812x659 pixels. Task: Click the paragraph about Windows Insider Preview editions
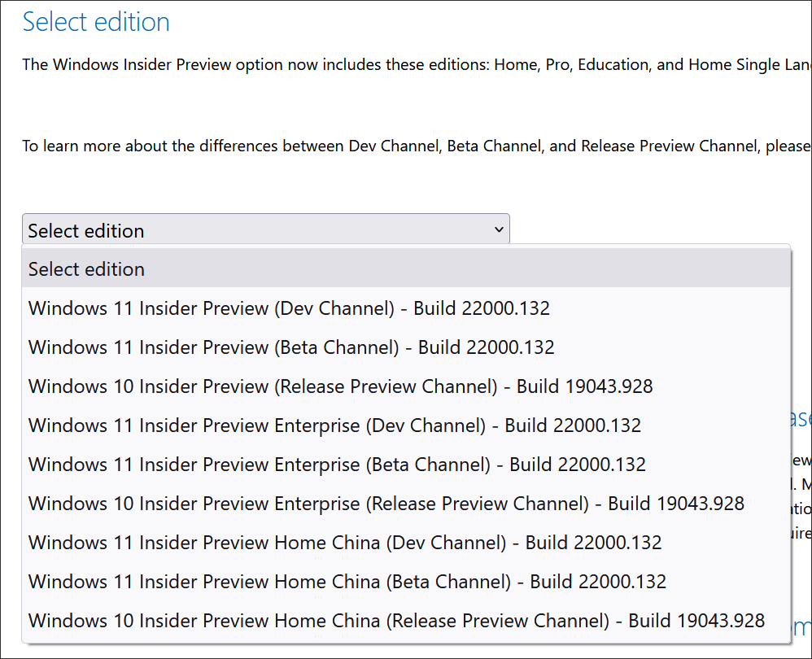[417, 65]
